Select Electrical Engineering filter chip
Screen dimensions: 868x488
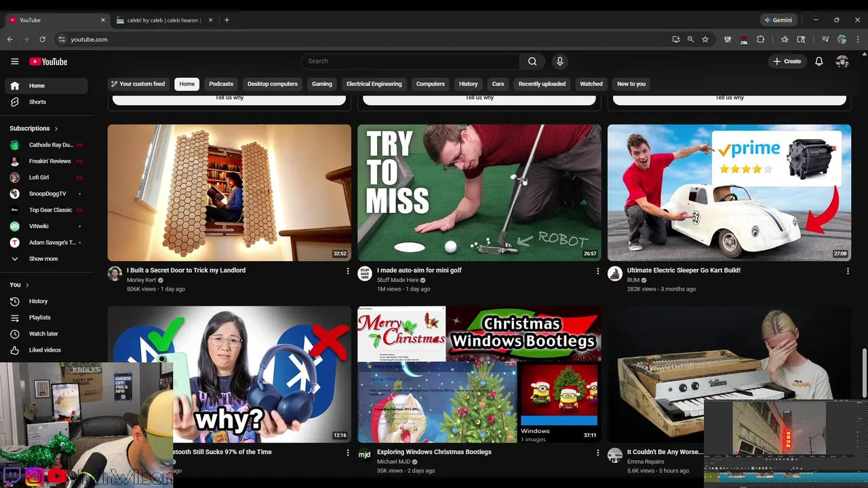[x=374, y=84]
